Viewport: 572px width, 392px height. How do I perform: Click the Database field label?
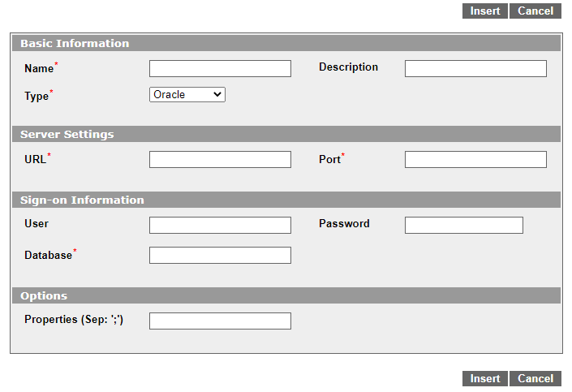48,255
